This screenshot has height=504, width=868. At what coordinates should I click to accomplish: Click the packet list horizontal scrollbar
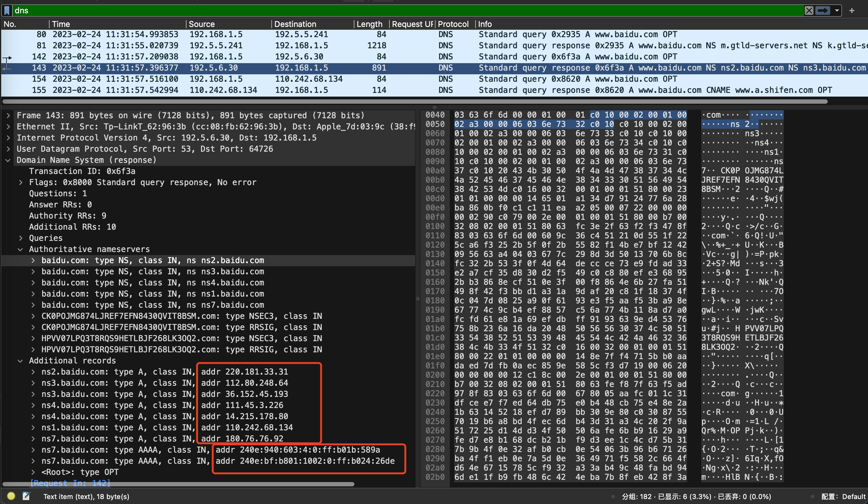click(415, 101)
